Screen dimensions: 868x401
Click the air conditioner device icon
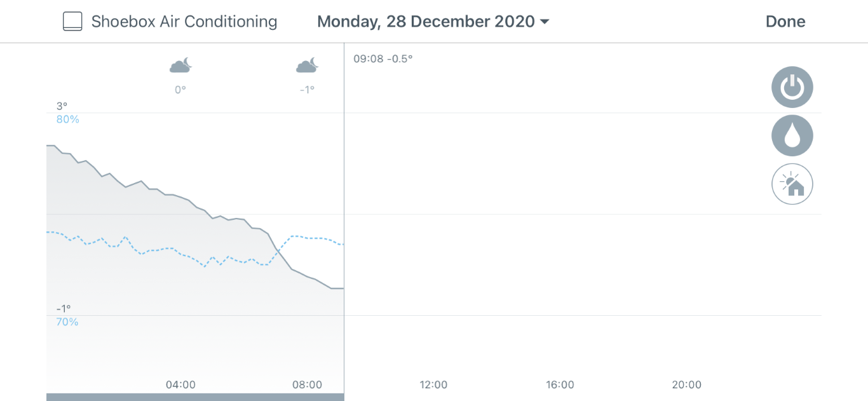tap(72, 22)
